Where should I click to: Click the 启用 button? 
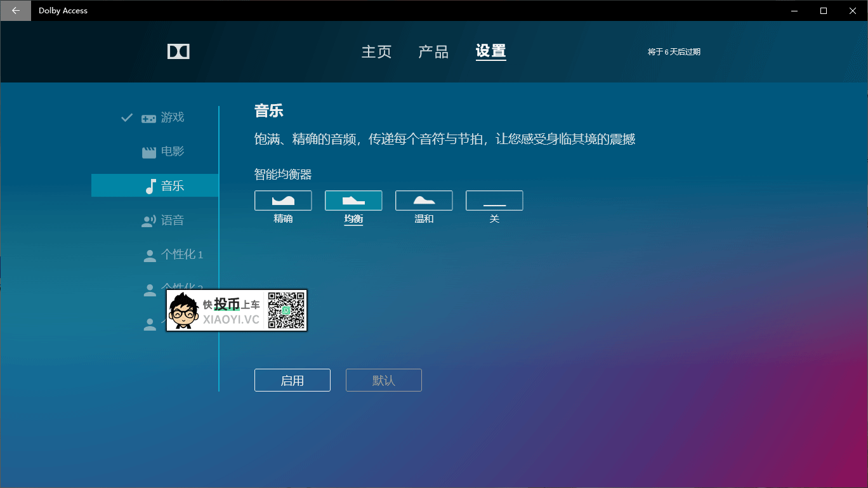(x=293, y=380)
